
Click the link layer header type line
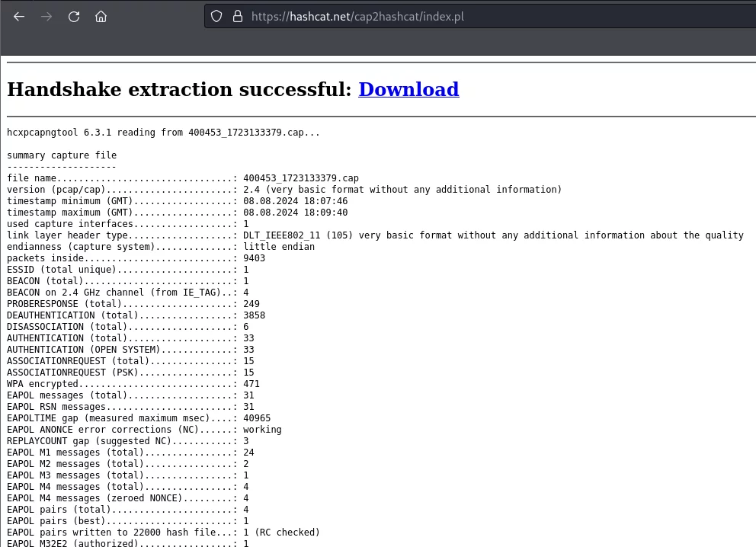click(x=373, y=235)
